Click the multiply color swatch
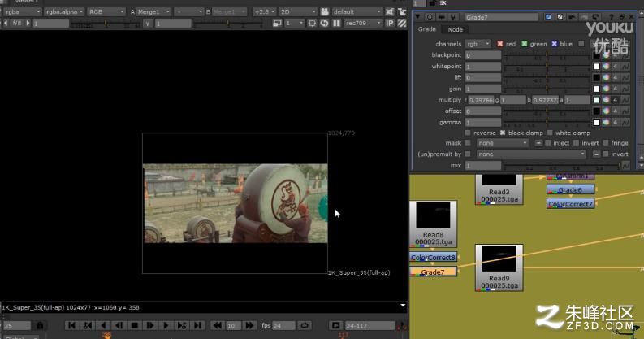644x339 pixels. click(596, 100)
